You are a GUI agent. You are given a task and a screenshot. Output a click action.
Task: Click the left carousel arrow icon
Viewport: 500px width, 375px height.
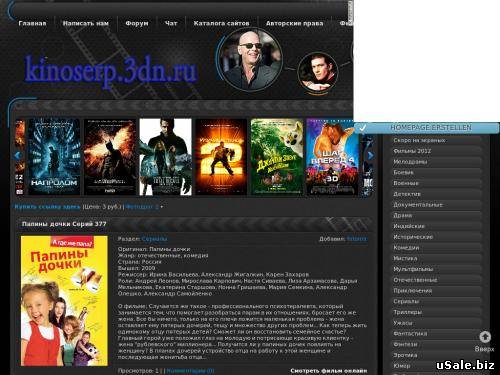click(x=18, y=155)
